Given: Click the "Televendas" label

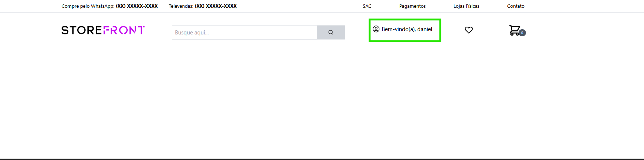Looking at the screenshot, I should coord(181,6).
